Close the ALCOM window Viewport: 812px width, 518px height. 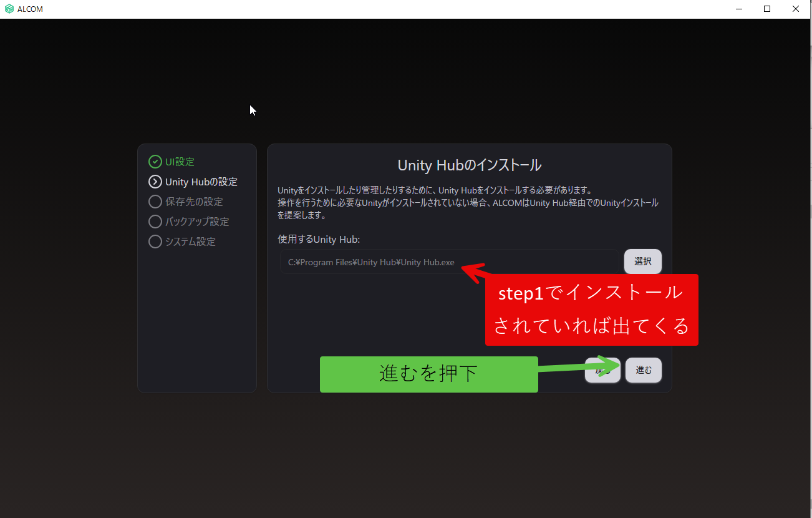tap(796, 9)
